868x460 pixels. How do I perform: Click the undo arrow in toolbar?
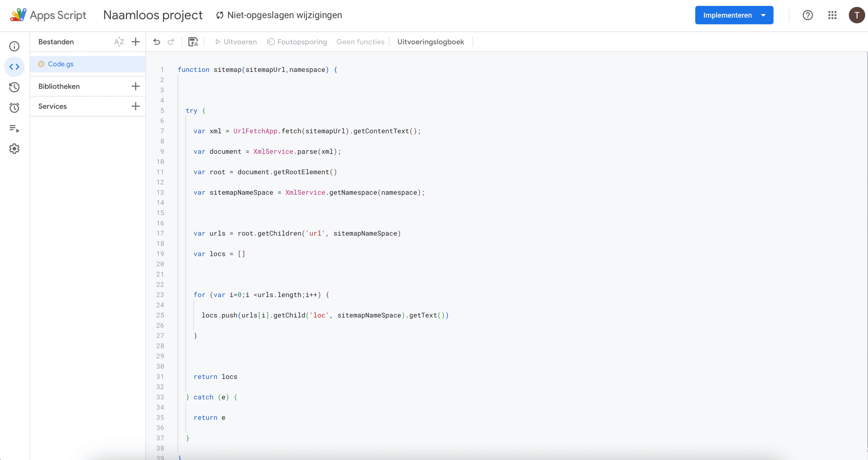pyautogui.click(x=157, y=42)
